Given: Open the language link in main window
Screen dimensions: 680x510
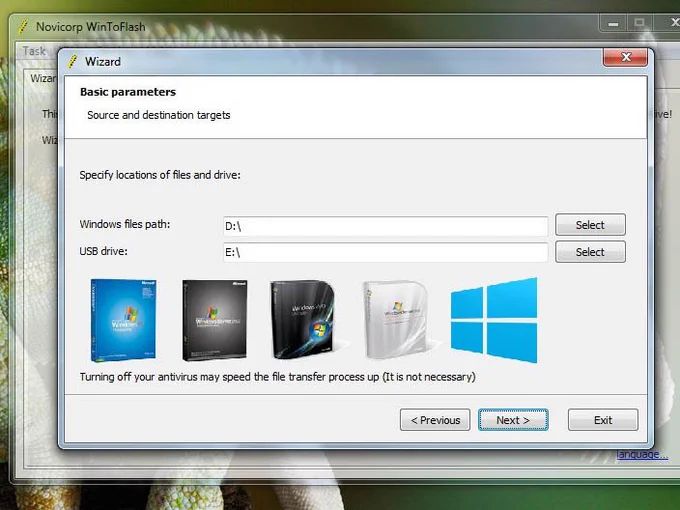Looking at the screenshot, I should 642,454.
